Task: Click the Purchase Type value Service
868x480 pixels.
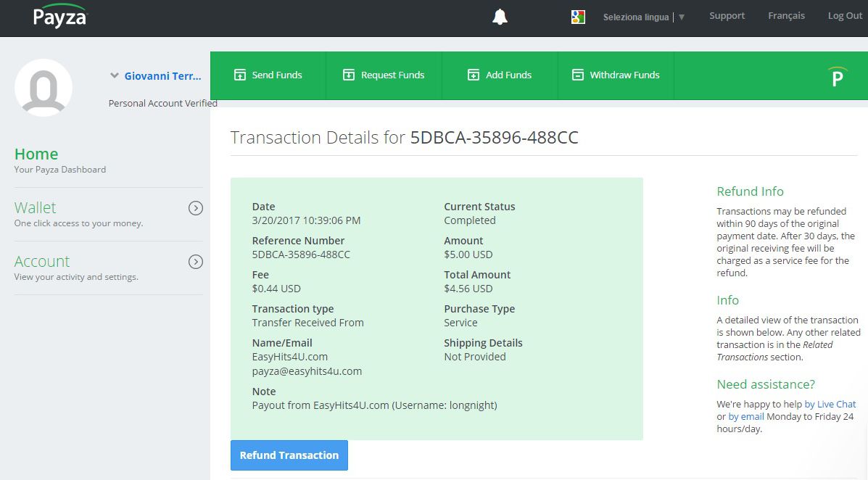Action: pos(460,323)
